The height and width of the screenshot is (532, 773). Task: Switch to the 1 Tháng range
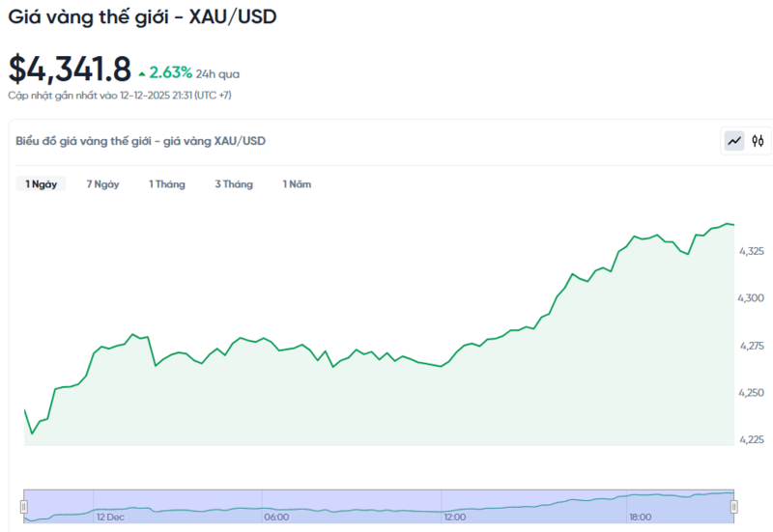(x=167, y=184)
